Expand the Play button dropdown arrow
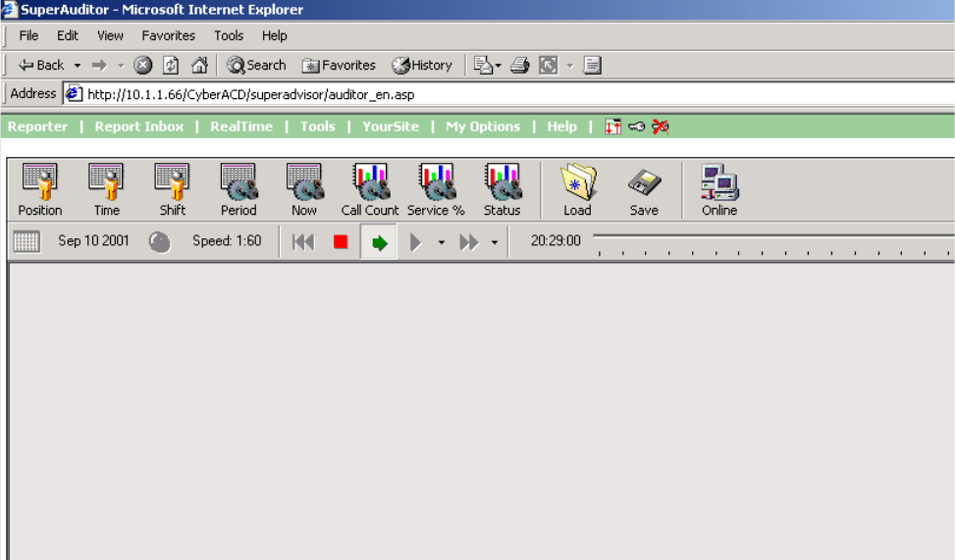The width and height of the screenshot is (955, 560). click(442, 242)
